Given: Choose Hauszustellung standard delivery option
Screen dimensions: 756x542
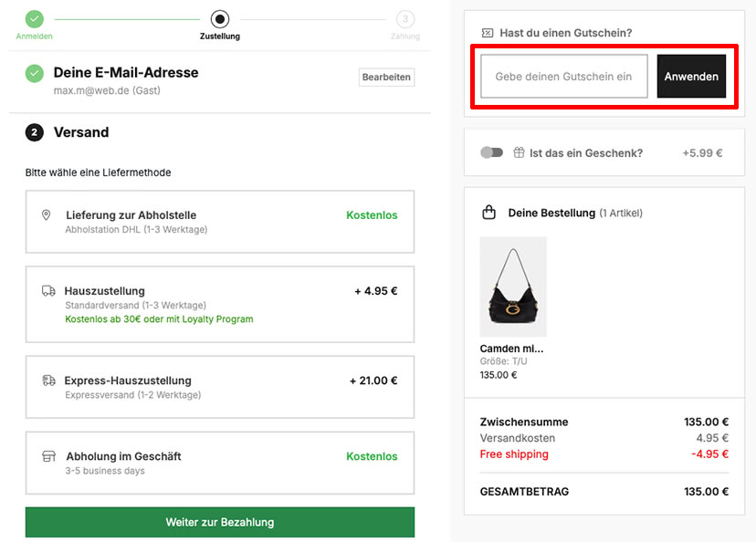Looking at the screenshot, I should [x=220, y=305].
